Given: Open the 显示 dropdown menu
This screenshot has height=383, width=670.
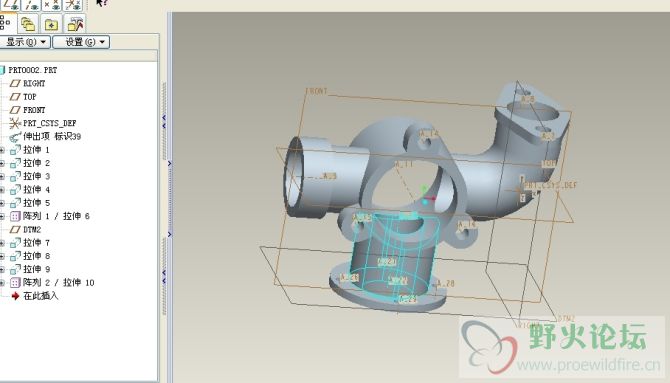Looking at the screenshot, I should 25,42.
